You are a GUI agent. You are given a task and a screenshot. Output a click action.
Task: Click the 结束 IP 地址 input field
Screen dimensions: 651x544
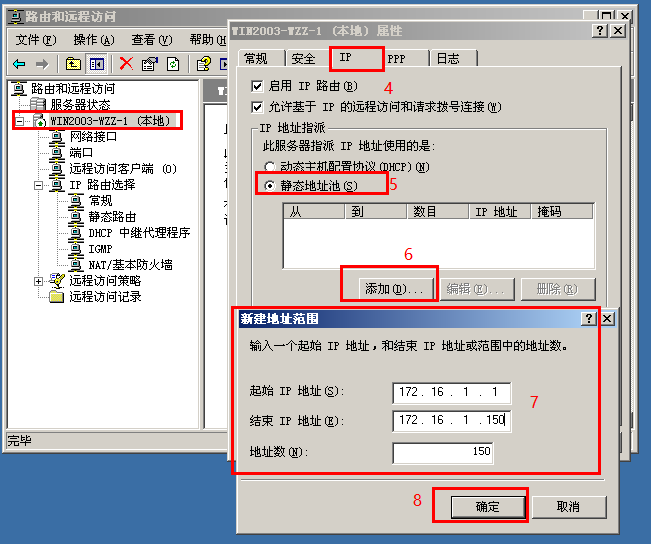coord(451,421)
